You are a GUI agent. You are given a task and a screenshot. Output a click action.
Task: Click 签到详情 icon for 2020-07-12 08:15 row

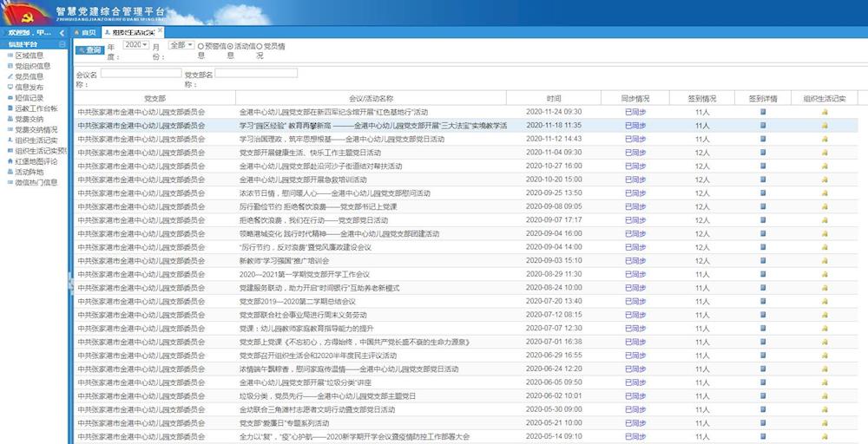763,315
